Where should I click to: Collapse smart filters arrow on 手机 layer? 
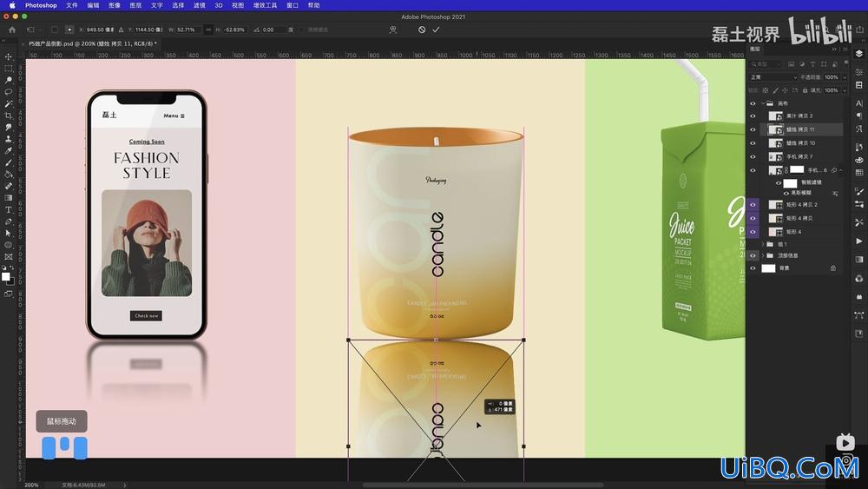coord(841,170)
